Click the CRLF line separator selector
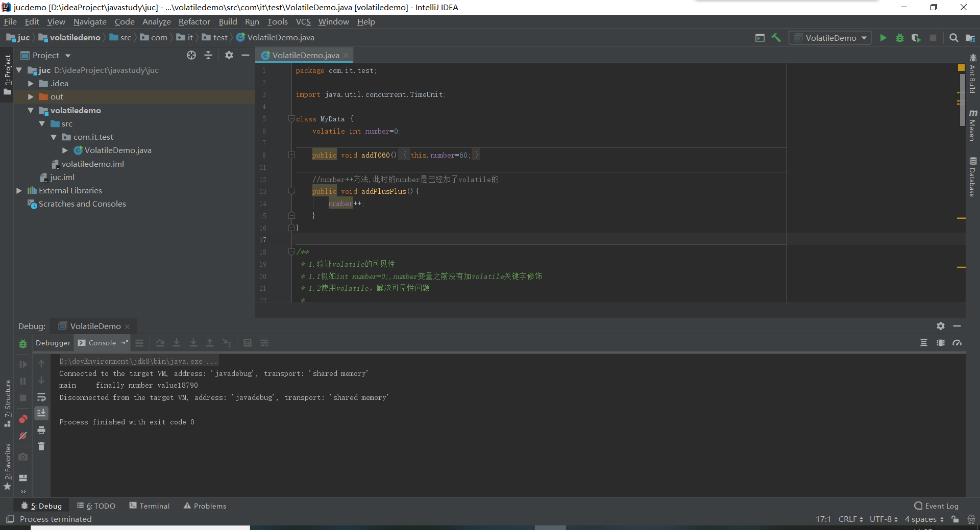980x530 pixels. tap(850, 519)
